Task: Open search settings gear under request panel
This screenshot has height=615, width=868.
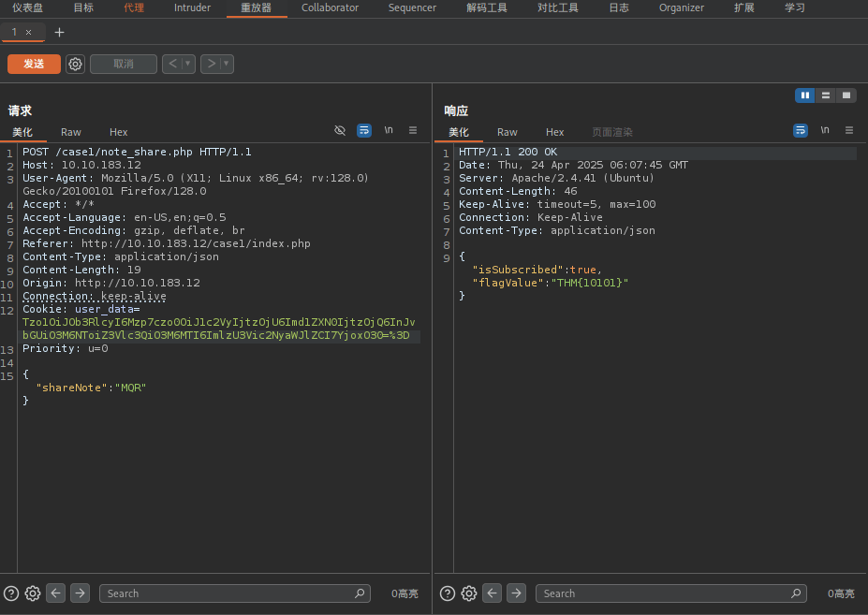Action: point(33,594)
